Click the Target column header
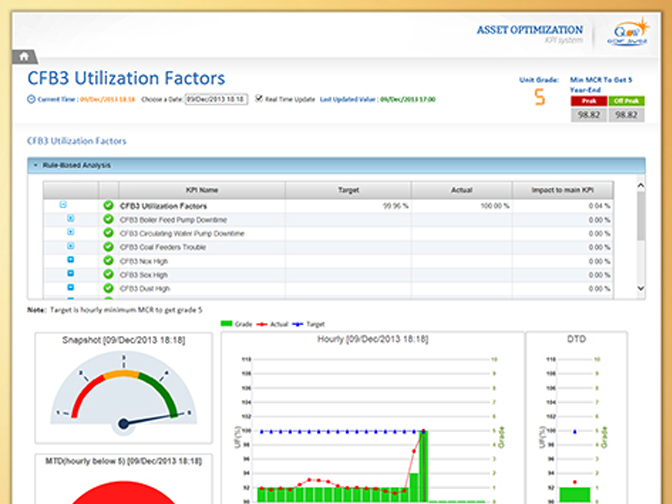The image size is (672, 504). [x=348, y=190]
